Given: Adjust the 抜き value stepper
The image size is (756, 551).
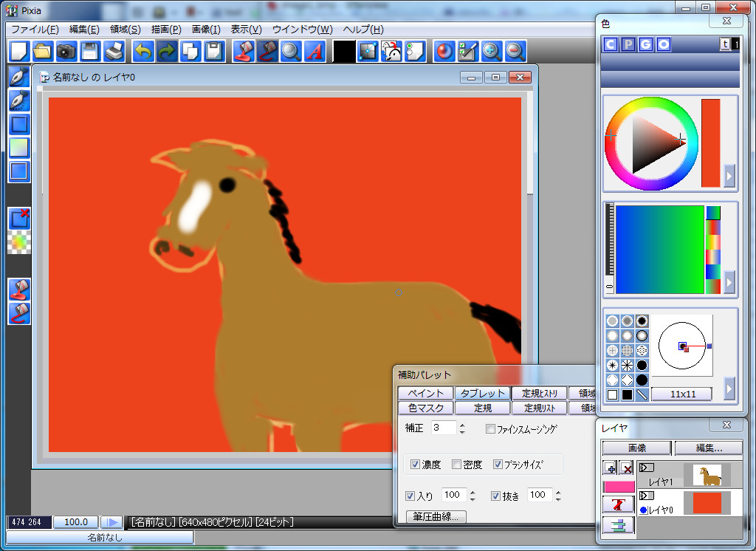Looking at the screenshot, I should (558, 495).
